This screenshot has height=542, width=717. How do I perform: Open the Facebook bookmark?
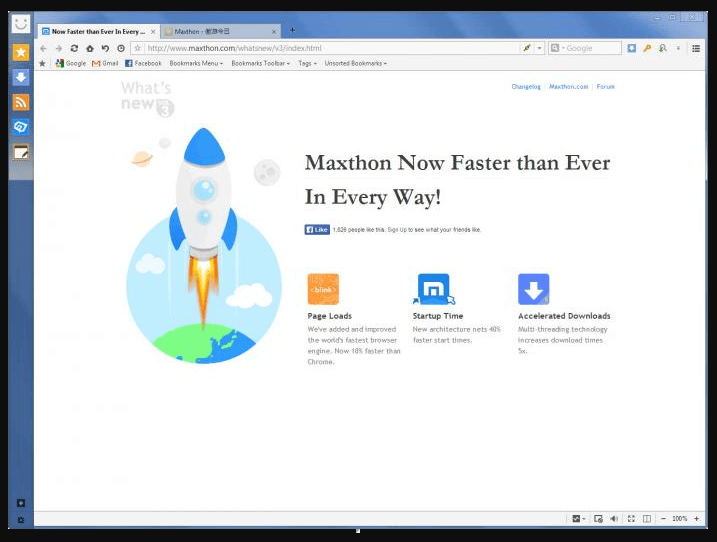143,63
